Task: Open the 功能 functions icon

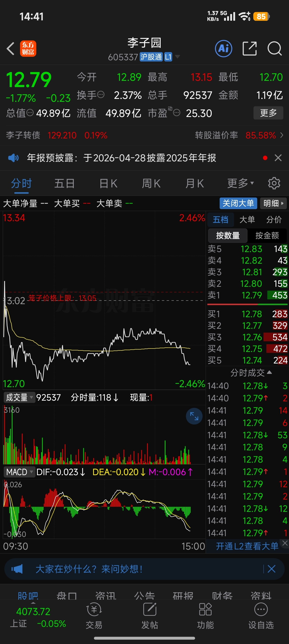Action: [205, 616]
